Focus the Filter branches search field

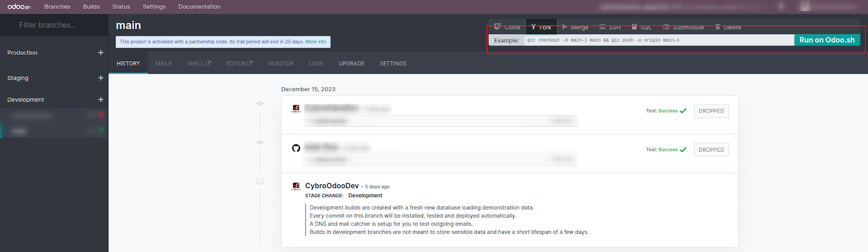tap(54, 25)
